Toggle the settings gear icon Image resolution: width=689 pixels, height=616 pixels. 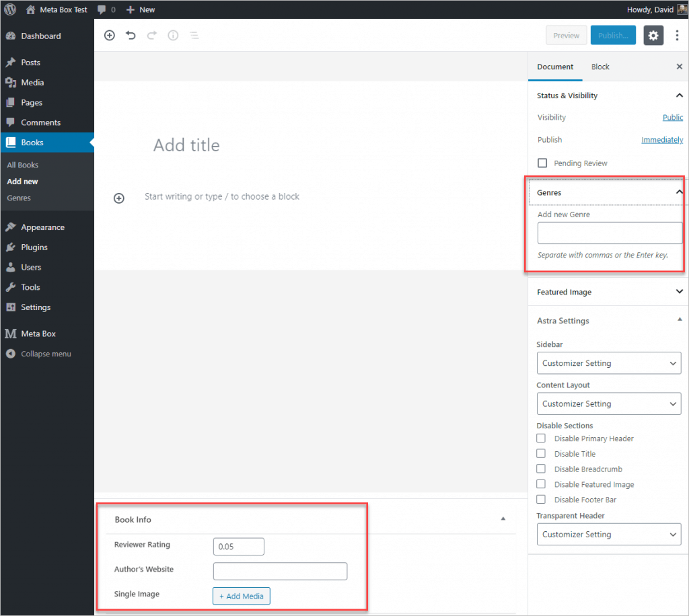pyautogui.click(x=653, y=36)
